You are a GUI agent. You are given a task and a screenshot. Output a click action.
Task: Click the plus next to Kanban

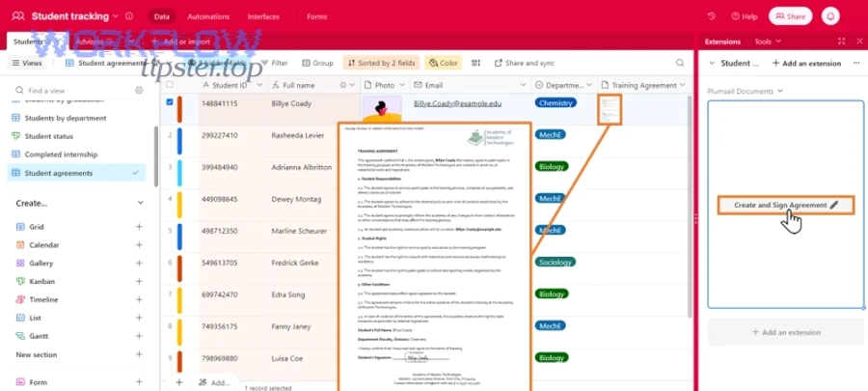point(139,281)
